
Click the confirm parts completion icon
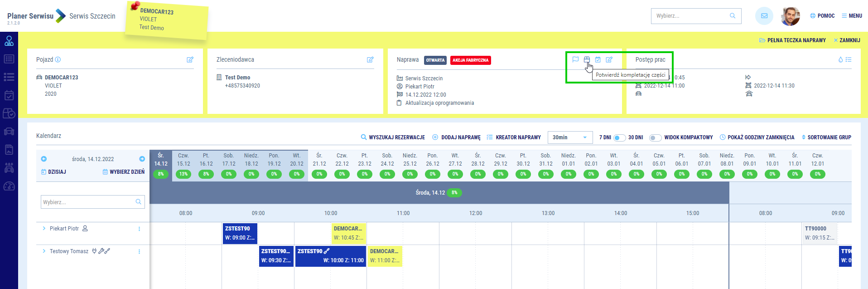(x=587, y=59)
